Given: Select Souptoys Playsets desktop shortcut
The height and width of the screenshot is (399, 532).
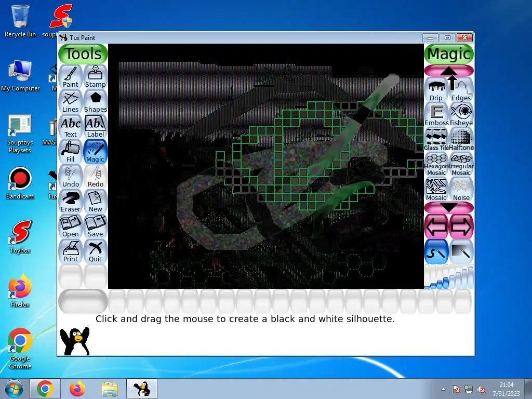Looking at the screenshot, I should (20, 134).
